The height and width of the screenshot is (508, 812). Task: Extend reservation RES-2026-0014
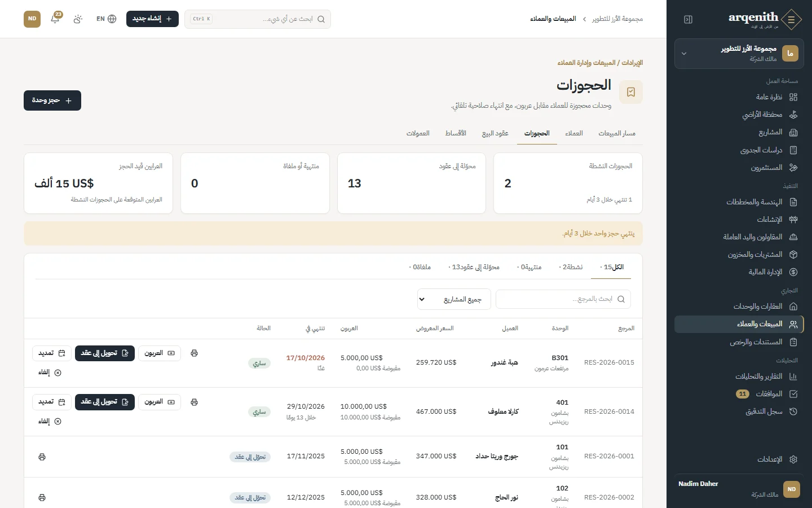tap(52, 402)
